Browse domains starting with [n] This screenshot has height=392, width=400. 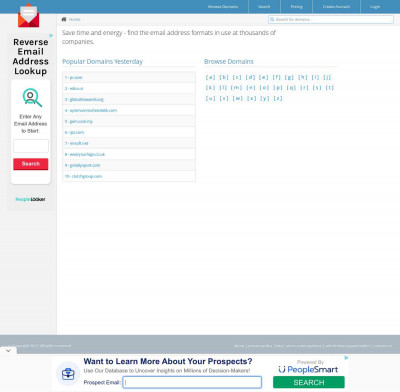pyautogui.click(x=251, y=88)
